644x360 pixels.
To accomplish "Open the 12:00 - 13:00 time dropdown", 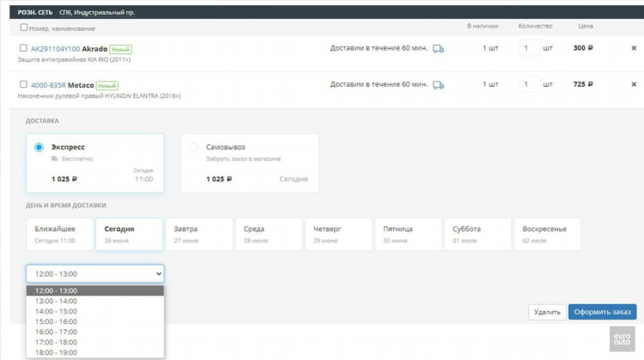I will pos(94,274).
